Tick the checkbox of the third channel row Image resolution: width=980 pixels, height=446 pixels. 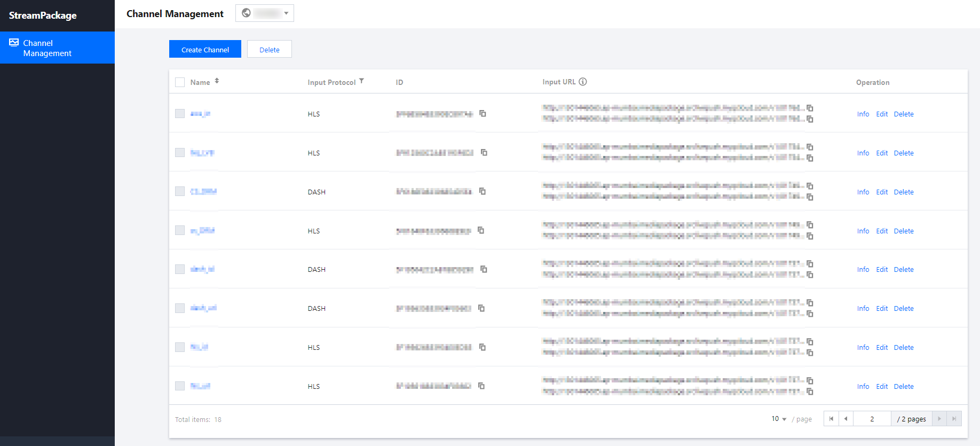point(180,191)
